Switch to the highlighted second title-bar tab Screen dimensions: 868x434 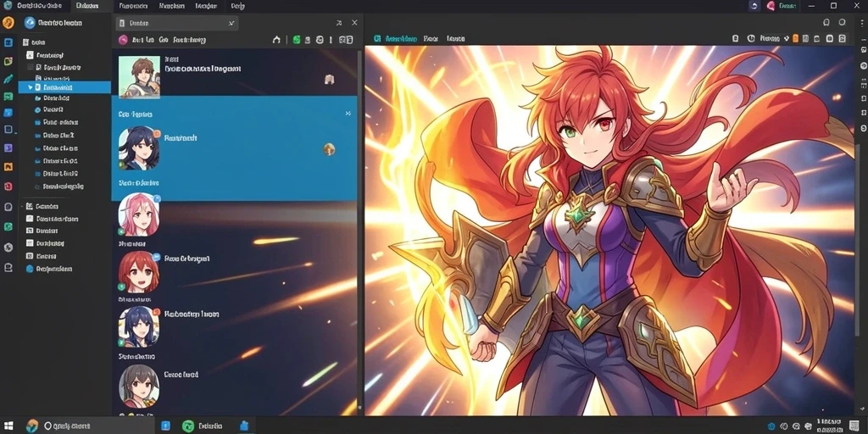pos(86,6)
